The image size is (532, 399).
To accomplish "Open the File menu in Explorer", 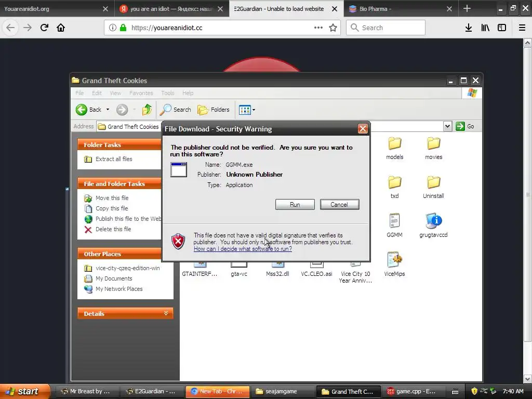I will 79,93.
